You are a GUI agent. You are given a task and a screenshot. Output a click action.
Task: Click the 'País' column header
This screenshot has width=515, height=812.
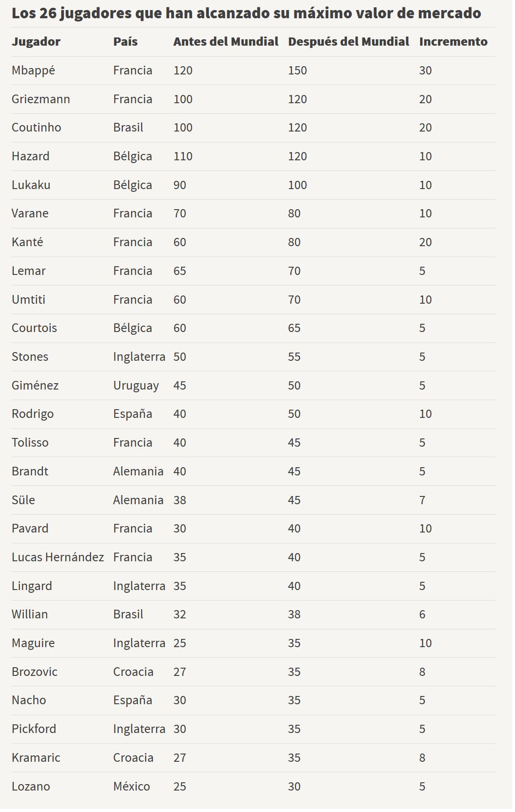coord(125,42)
